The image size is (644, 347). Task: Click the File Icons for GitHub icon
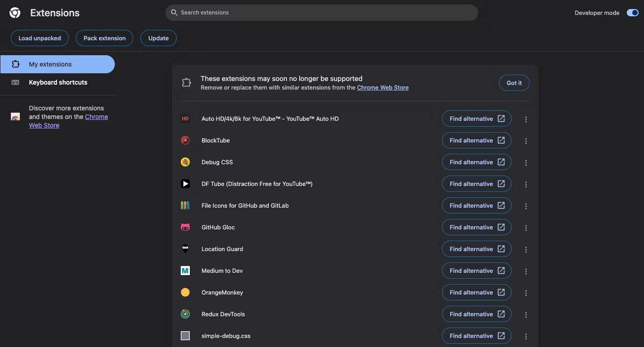pos(185,205)
